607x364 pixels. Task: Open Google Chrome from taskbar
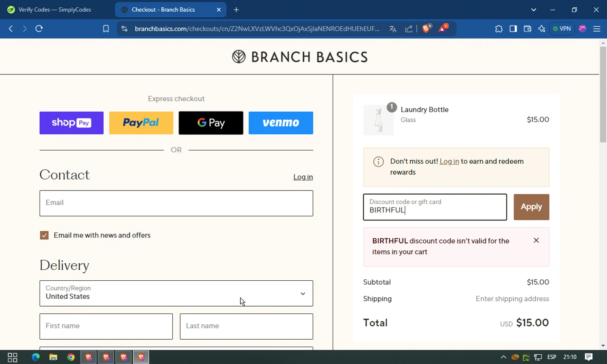pos(71,357)
